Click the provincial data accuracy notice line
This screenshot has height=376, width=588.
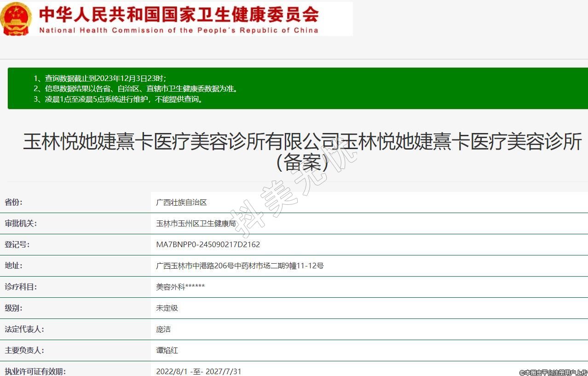click(x=137, y=88)
